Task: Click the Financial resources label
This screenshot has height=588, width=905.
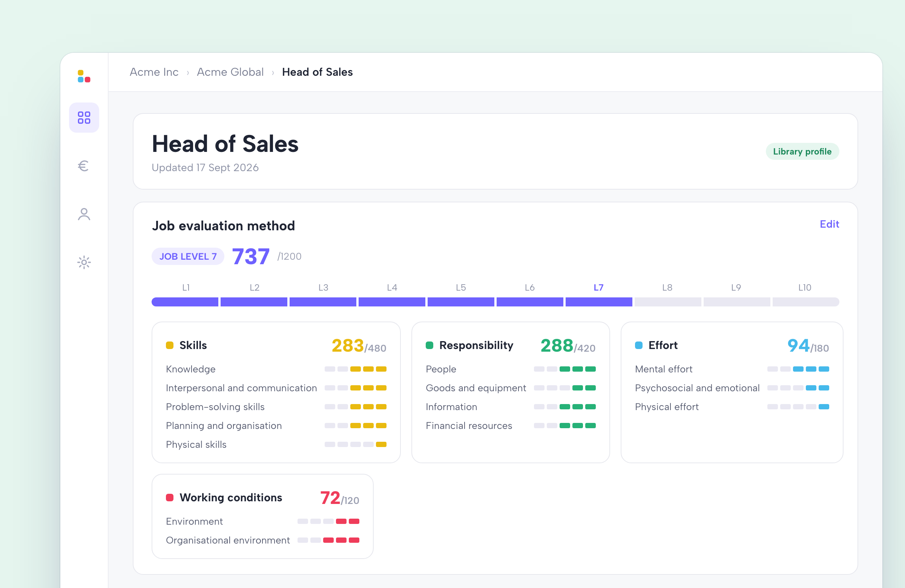Action: pos(469,426)
